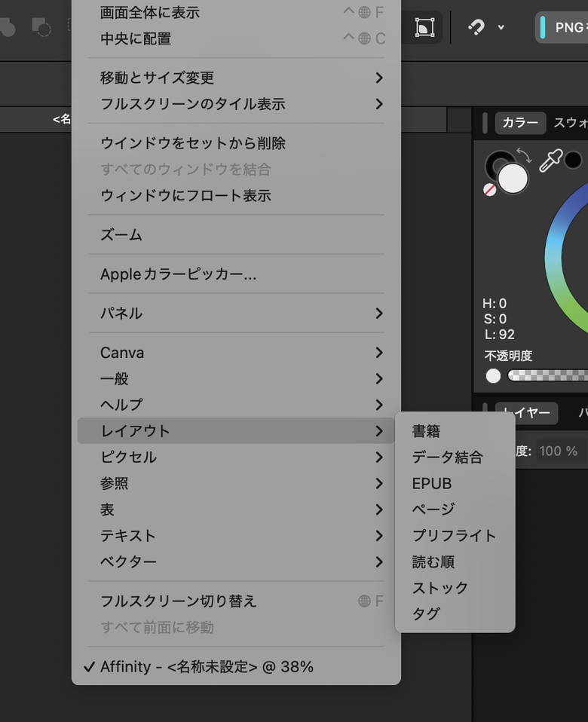Click the frame-with-handles toolbar icon
The width and height of the screenshot is (588, 722).
[x=424, y=27]
